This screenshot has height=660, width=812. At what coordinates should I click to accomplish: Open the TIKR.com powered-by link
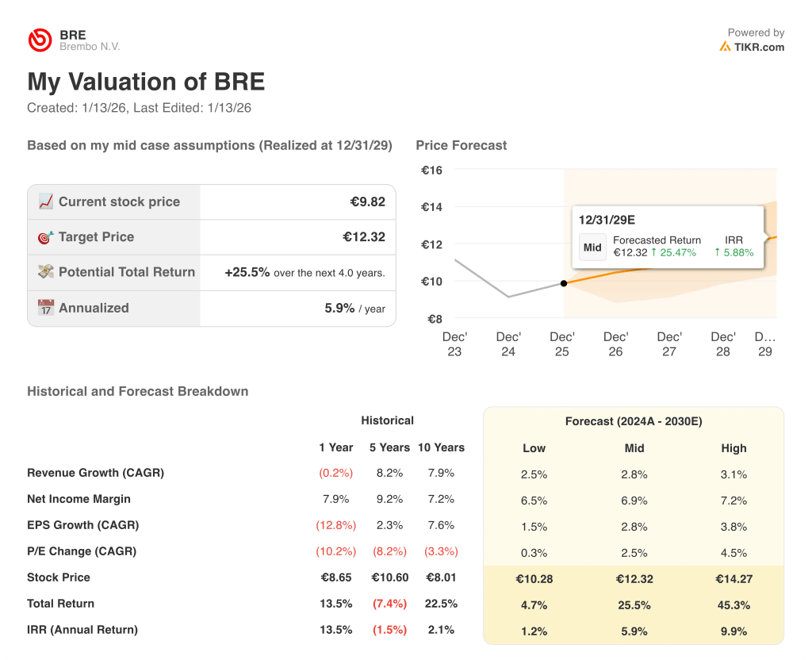click(x=759, y=47)
